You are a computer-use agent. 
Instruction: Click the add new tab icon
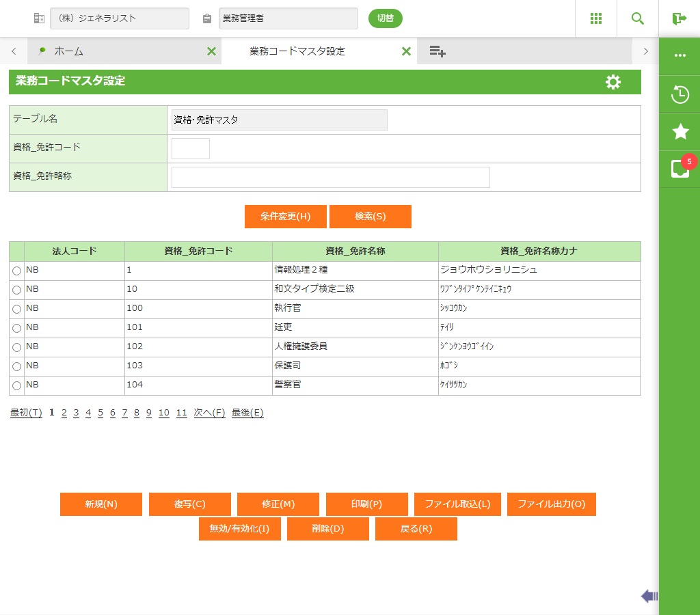click(x=437, y=51)
